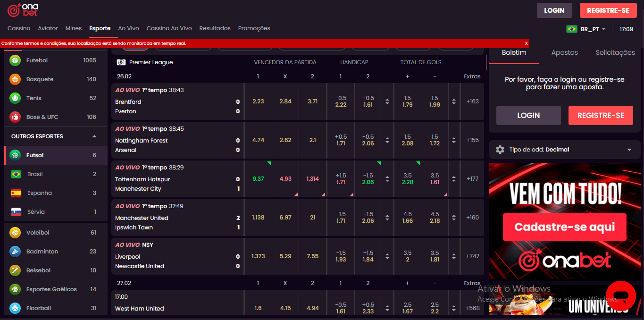Select draw odd 2.62 for Nottingham Forest vs Arsenal
This screenshot has height=320, width=644.
pos(285,140)
